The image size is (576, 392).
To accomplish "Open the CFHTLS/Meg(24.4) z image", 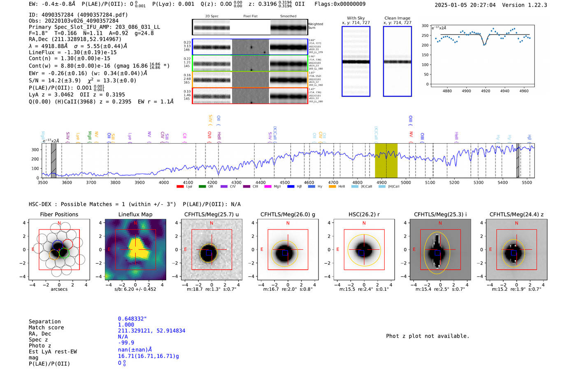I will click(x=516, y=250).
